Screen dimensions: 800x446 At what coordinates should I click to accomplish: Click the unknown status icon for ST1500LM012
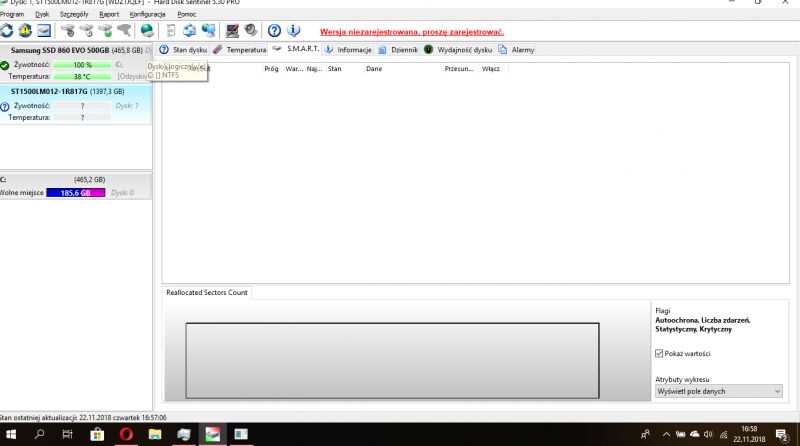[x=5, y=107]
